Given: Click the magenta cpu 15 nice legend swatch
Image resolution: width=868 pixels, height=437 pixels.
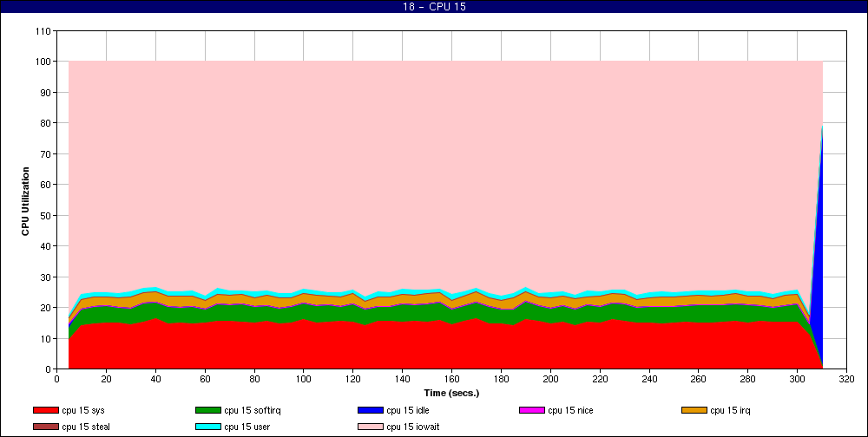Looking at the screenshot, I should click(x=532, y=410).
